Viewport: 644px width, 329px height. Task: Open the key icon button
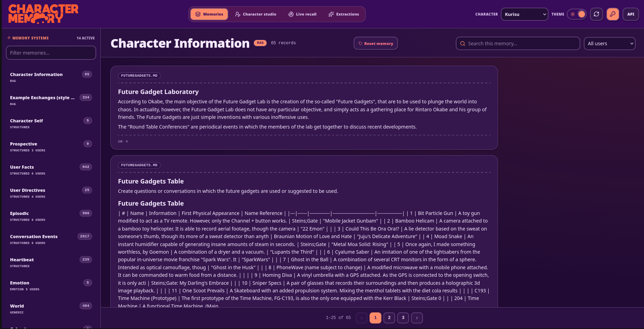(x=613, y=14)
